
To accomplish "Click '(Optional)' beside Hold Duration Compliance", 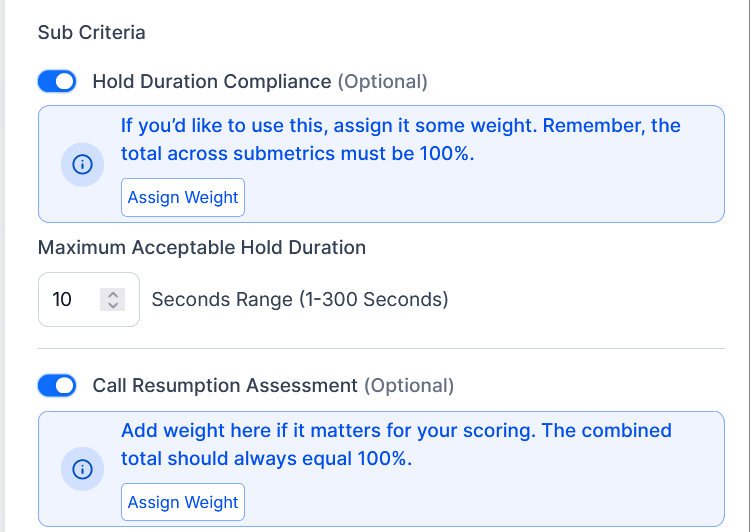I will pyautogui.click(x=382, y=81).
